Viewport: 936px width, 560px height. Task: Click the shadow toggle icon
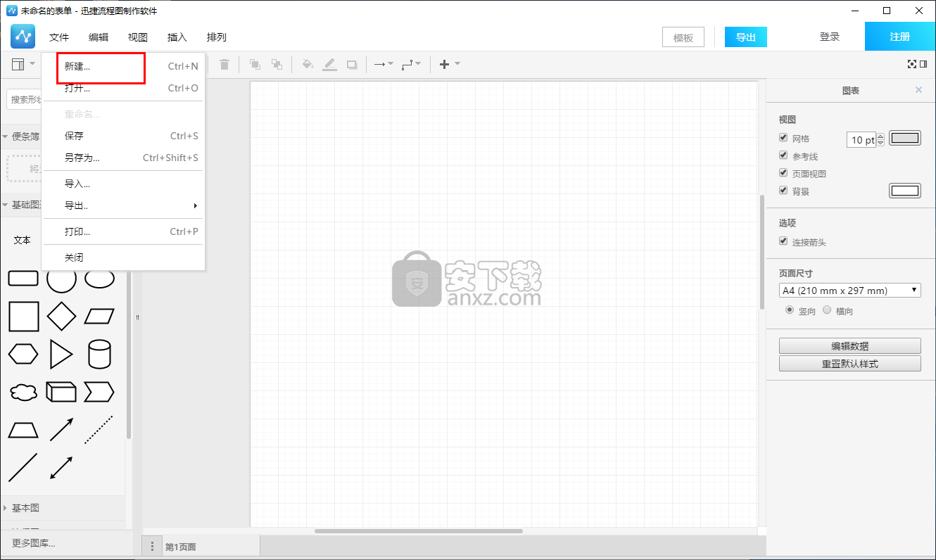coord(352,65)
